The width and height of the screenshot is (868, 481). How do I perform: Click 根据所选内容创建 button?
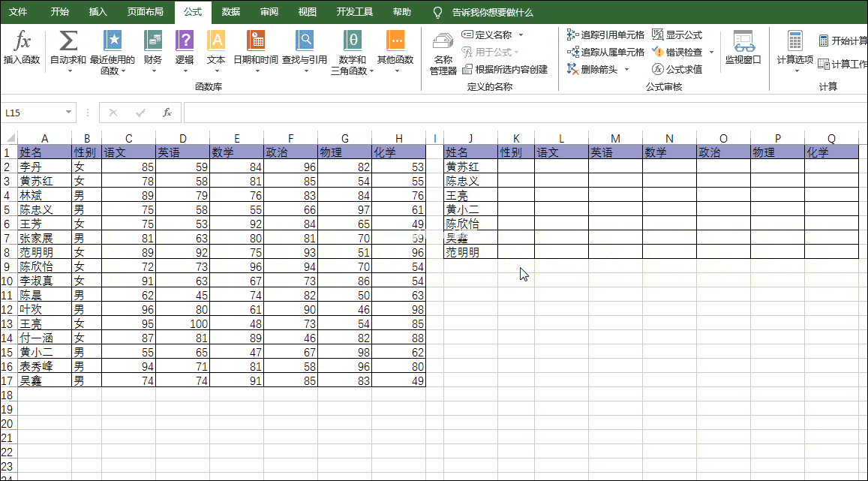coord(505,70)
